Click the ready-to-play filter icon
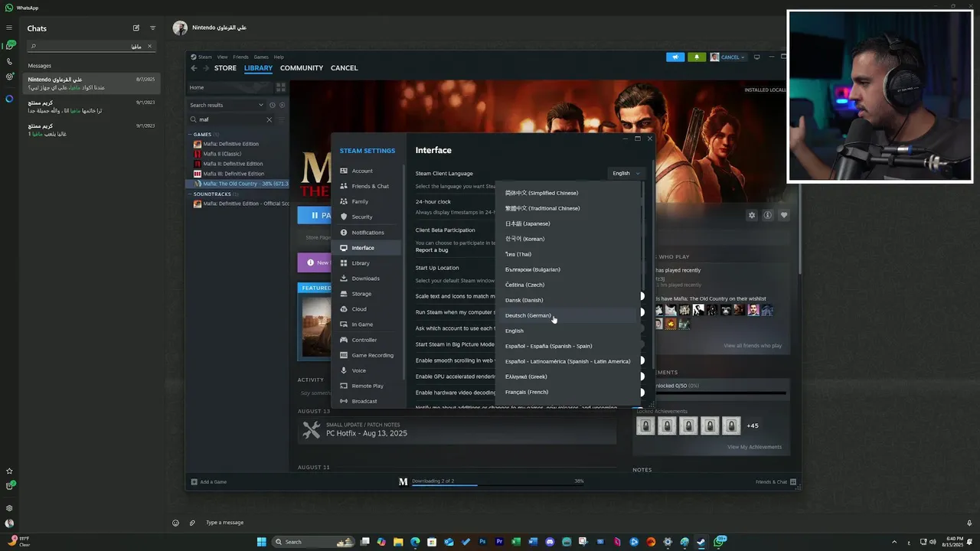The height and width of the screenshot is (551, 980). coord(282,105)
